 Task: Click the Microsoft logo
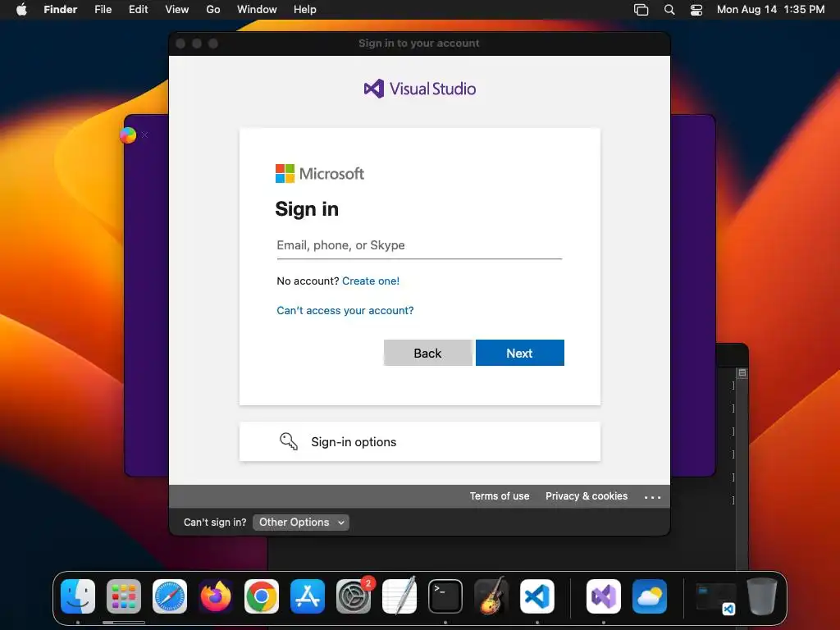pyautogui.click(x=320, y=174)
